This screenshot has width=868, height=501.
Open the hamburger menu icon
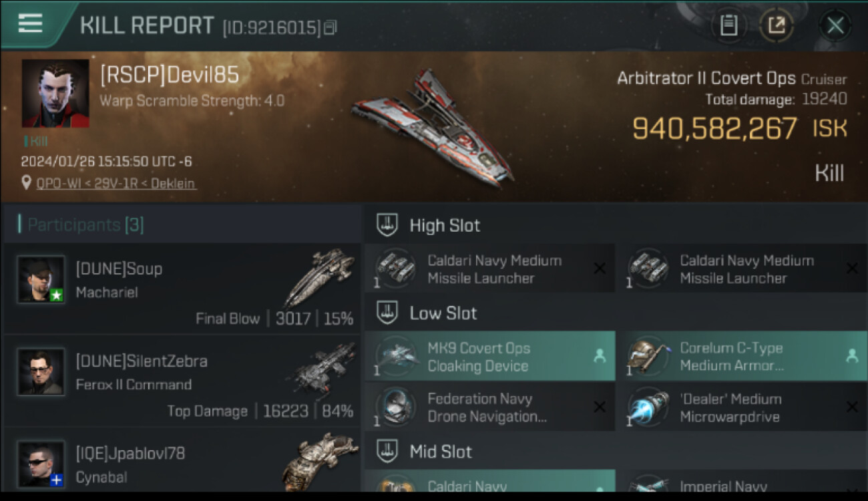coord(30,23)
